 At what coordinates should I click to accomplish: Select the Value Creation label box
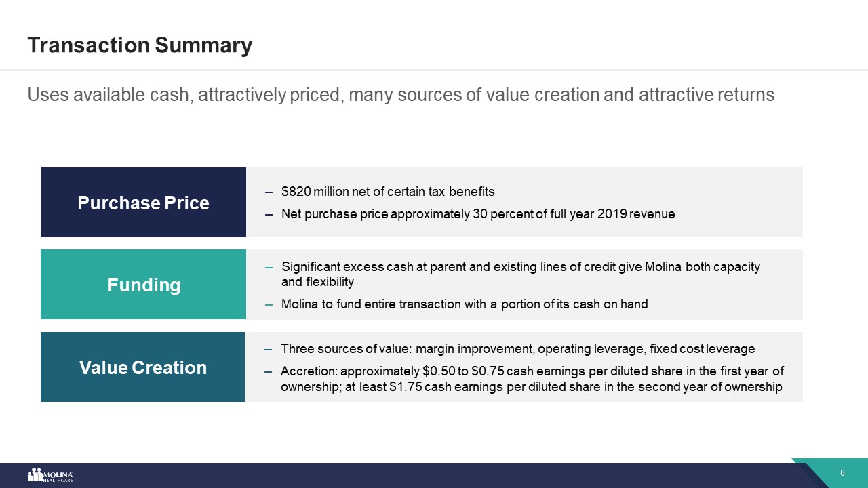(x=142, y=367)
